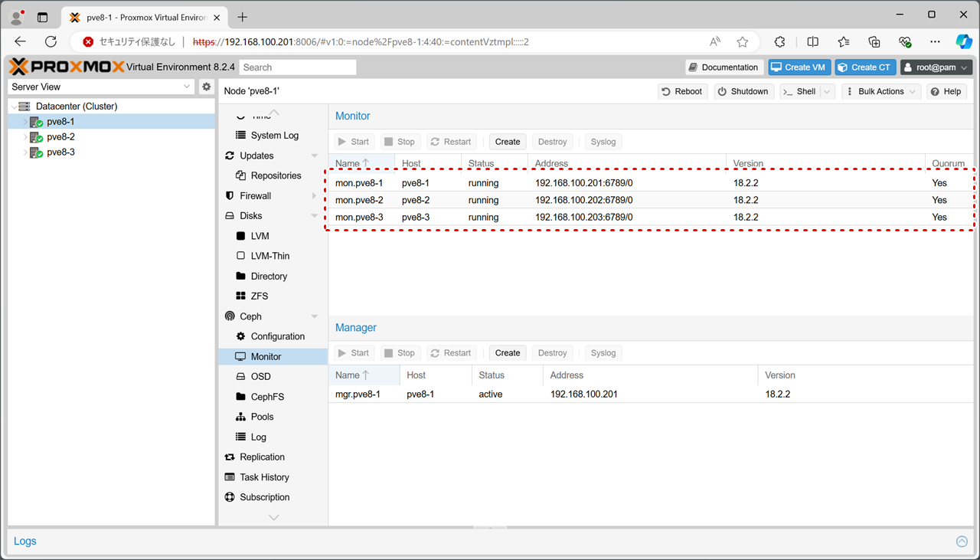Screen dimensions: 980x560
Task: Click the Server View gear settings icon
Action: [x=206, y=87]
